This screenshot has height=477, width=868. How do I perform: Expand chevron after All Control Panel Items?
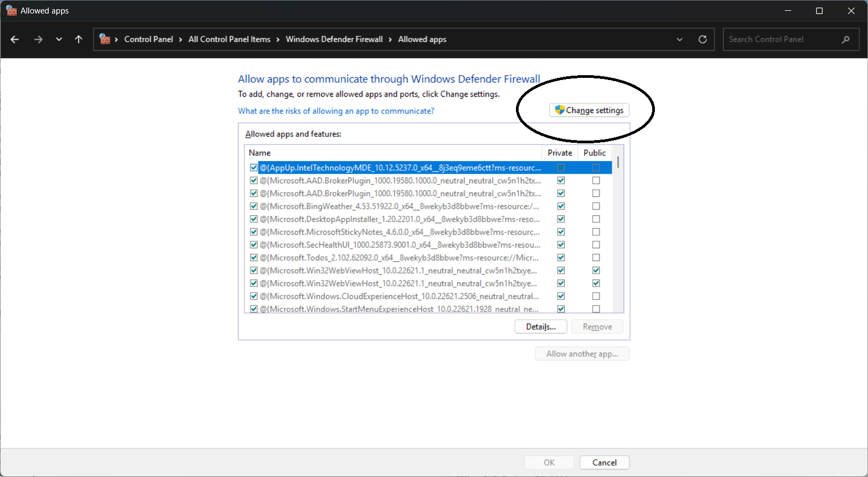click(278, 39)
